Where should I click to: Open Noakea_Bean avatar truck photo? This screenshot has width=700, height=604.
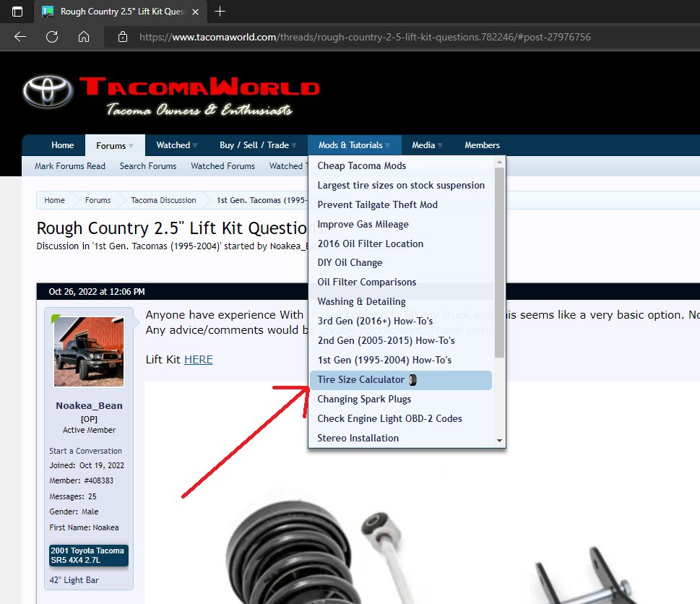[x=89, y=352]
